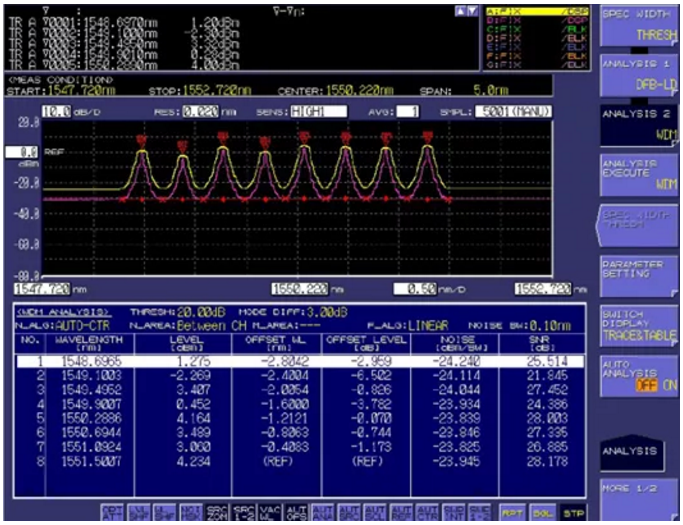This screenshot has height=525, width=683.
Task: Click the 1547.720 nm start axis field
Action: tap(42, 288)
